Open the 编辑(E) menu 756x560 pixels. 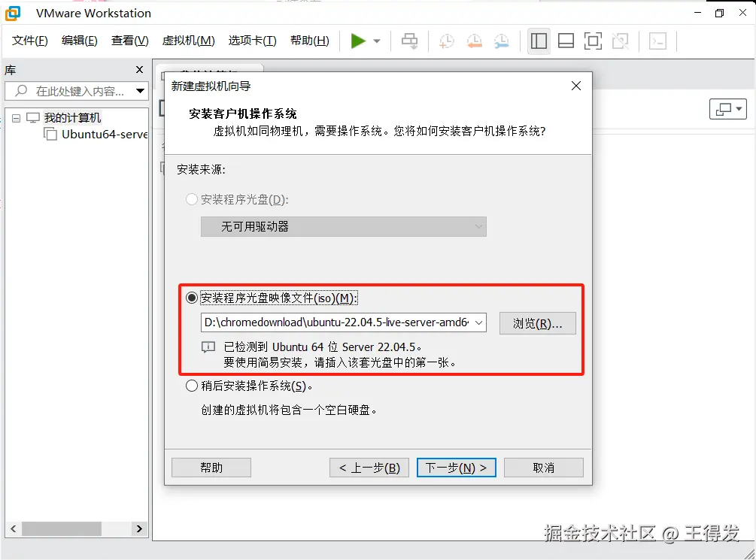[x=80, y=41]
